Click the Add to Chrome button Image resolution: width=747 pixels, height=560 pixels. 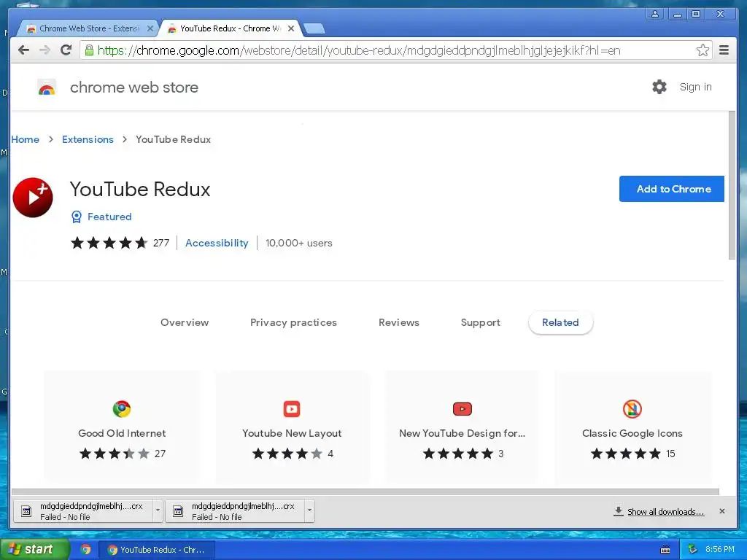tap(671, 189)
